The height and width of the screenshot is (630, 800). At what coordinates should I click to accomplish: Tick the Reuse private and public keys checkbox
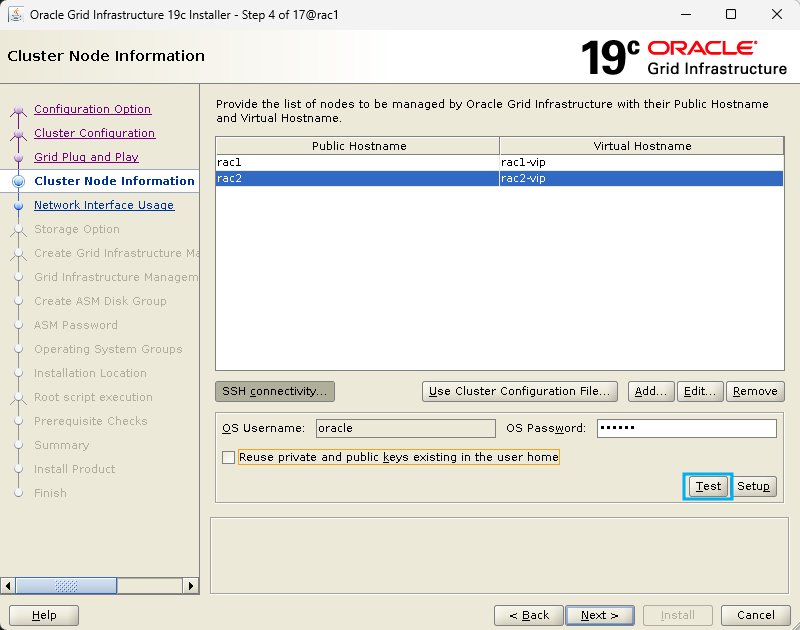coord(229,457)
